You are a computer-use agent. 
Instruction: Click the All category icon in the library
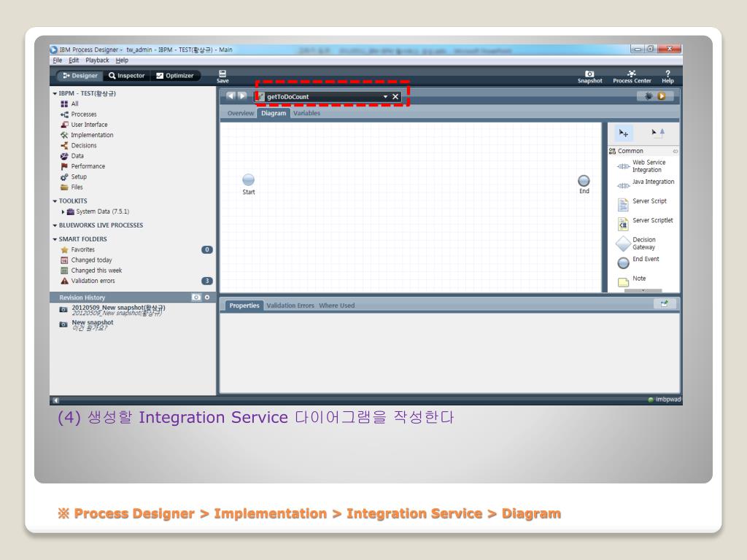pos(64,104)
